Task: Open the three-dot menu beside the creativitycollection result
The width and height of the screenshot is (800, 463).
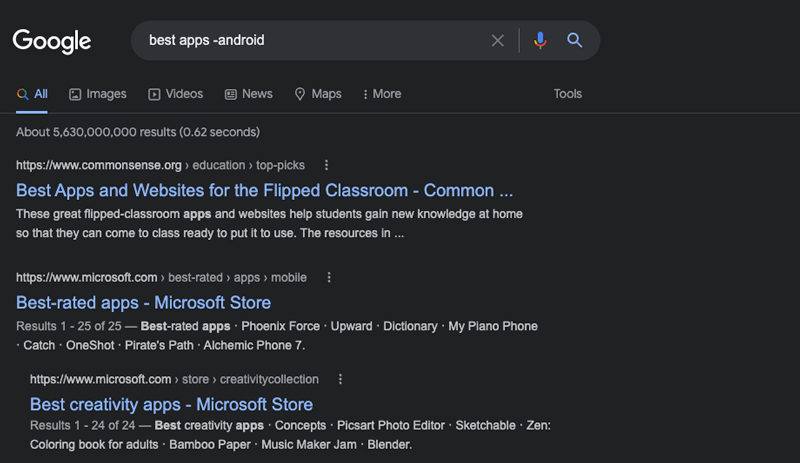Action: [x=340, y=379]
